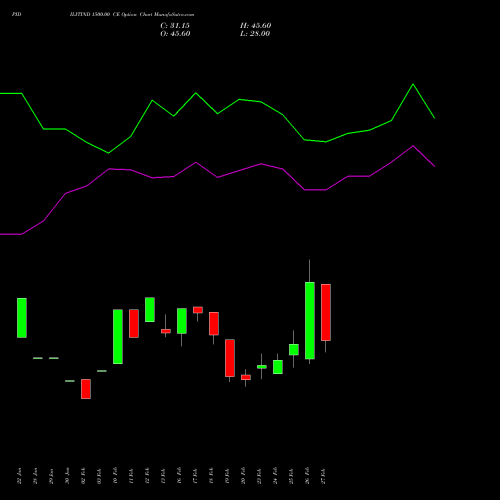Click the peak of the green indicator line
The height and width of the screenshot is (500, 500).
413,84
